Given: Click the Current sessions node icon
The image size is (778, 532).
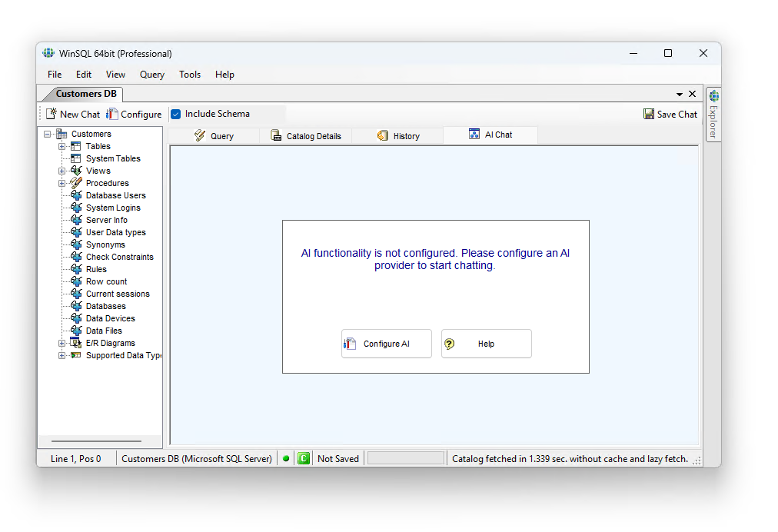Looking at the screenshot, I should click(x=76, y=294).
